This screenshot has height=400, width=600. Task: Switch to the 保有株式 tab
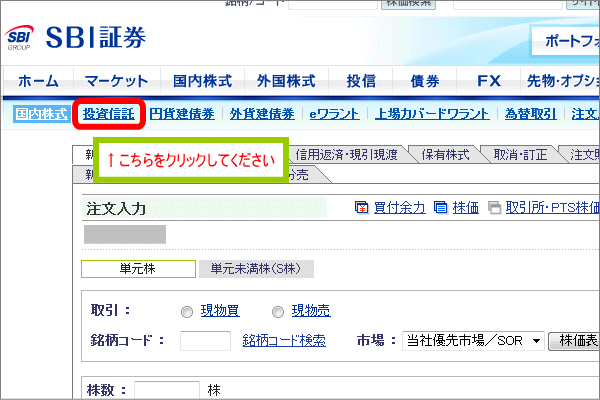(445, 155)
